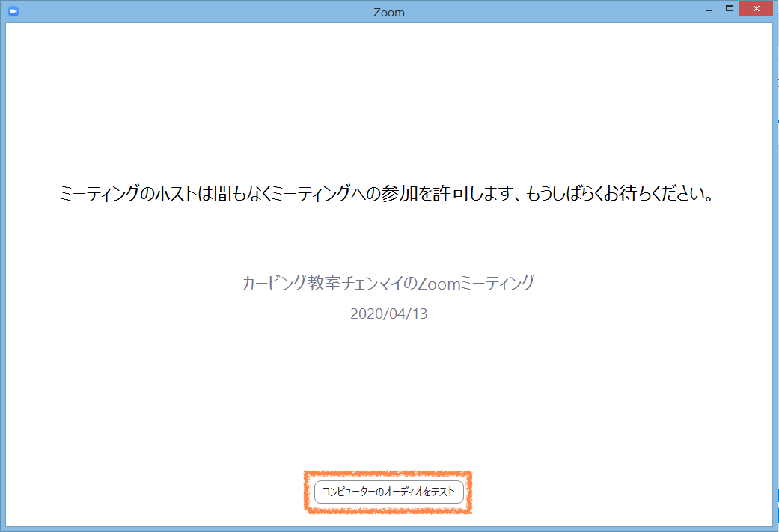Select the date 2020/04/13

coord(388,314)
